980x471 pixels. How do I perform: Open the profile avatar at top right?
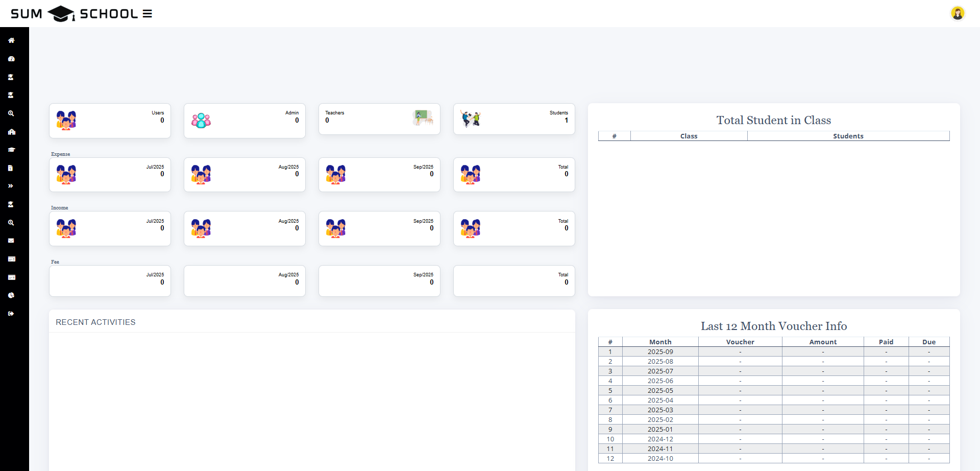(958, 13)
